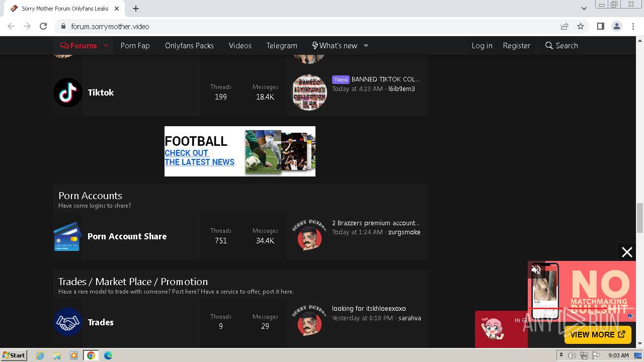Open the Porn Fap nav item

[135, 46]
